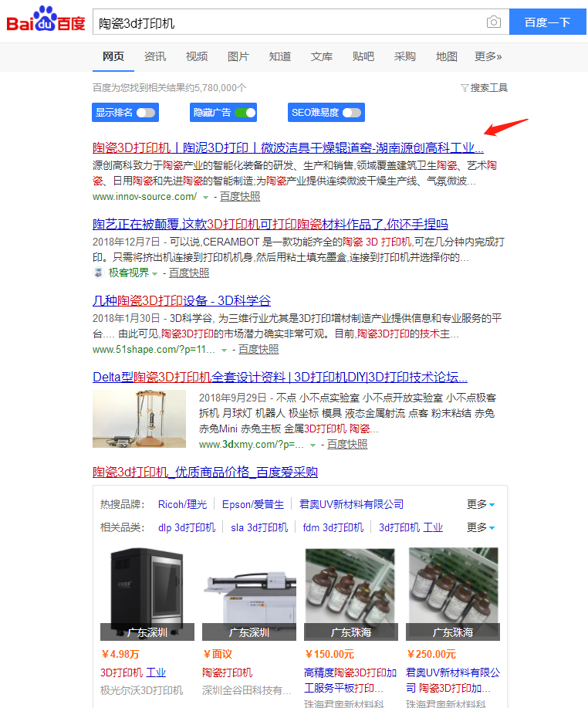Expand dropdown arrow after www.51shape.com
The image size is (588, 708).
tap(225, 350)
